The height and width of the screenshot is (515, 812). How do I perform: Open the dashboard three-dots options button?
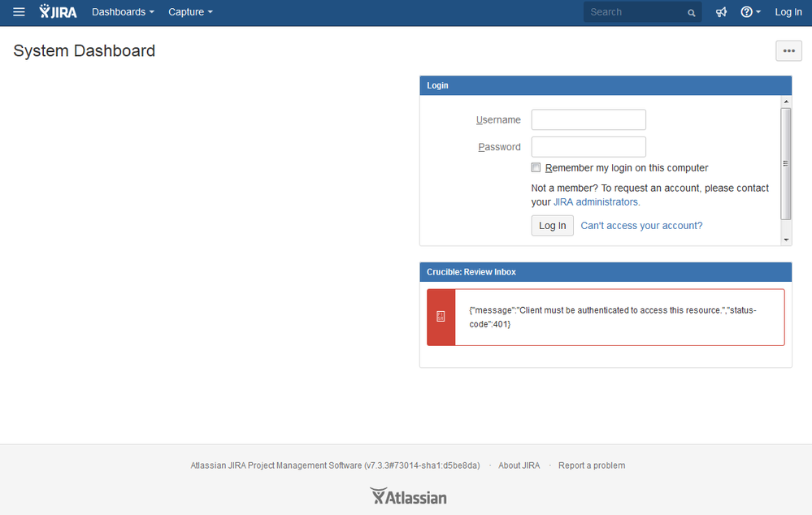788,50
